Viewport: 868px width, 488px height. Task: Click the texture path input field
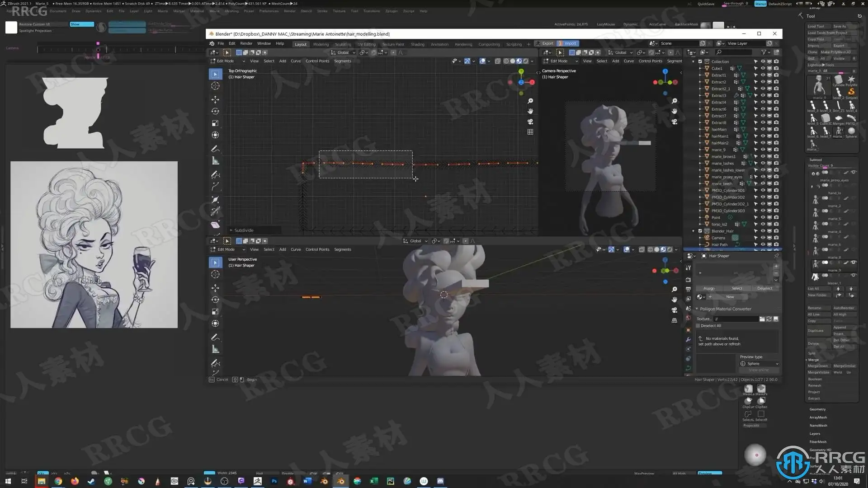736,319
